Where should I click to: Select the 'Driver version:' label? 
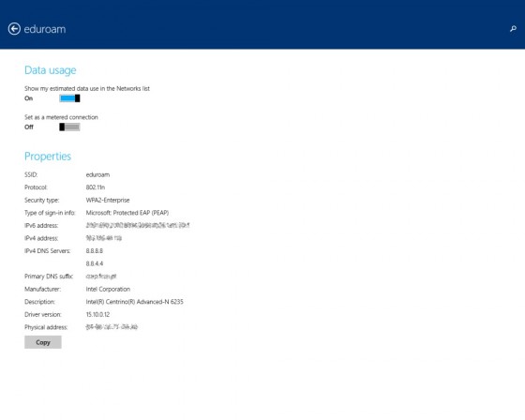click(43, 314)
